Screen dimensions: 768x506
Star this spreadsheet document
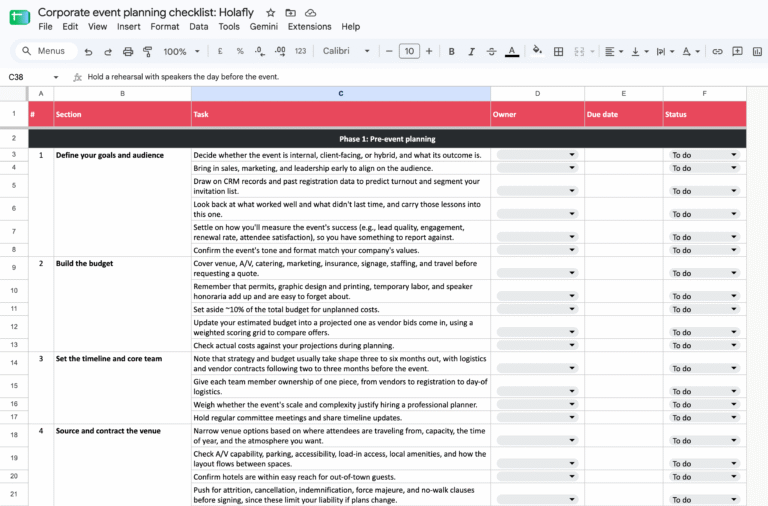270,13
